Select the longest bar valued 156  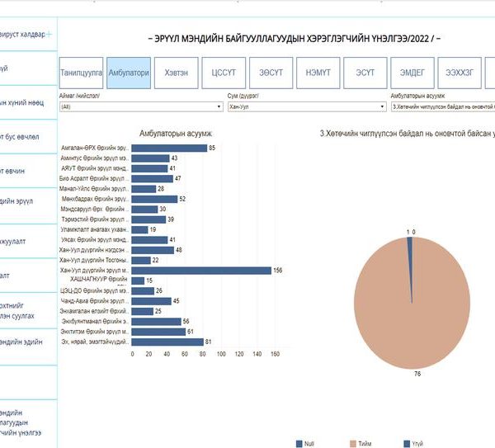[x=201, y=271]
